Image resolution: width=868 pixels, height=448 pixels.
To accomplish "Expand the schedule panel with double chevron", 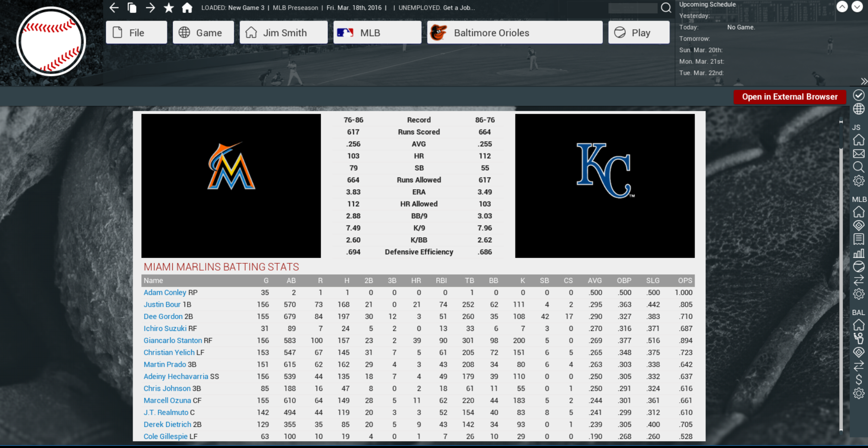I will (863, 81).
